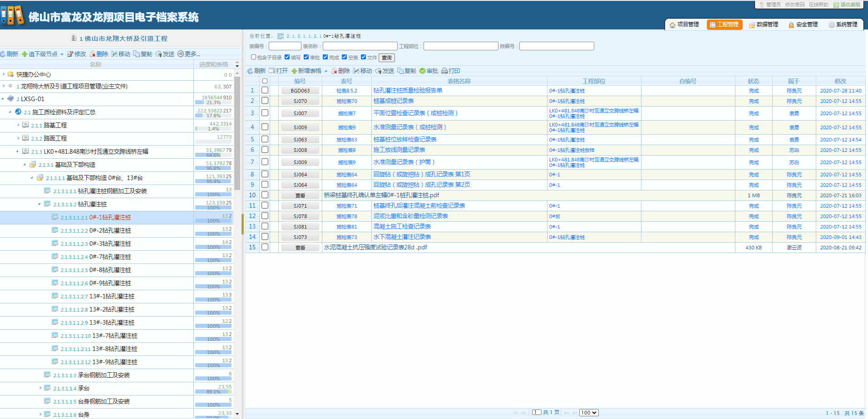Open the page size dropdown showing 100
868x419 pixels.
589,413
